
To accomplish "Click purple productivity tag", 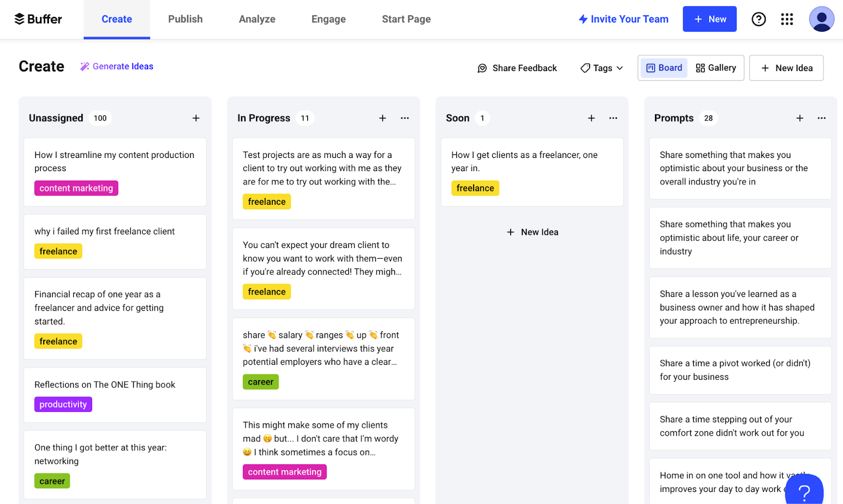I will coord(63,404).
